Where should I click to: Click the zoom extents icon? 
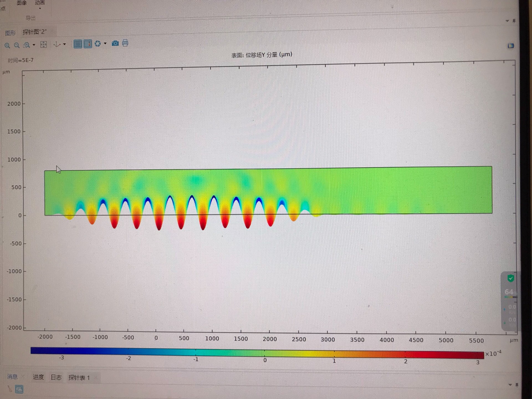(44, 45)
